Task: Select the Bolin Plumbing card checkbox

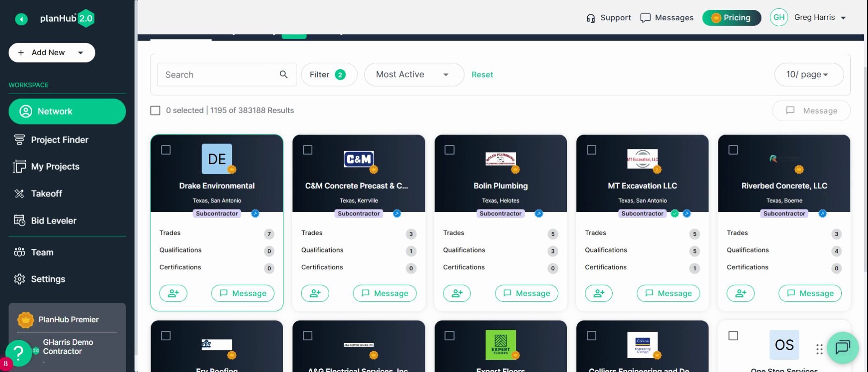Action: pos(450,150)
